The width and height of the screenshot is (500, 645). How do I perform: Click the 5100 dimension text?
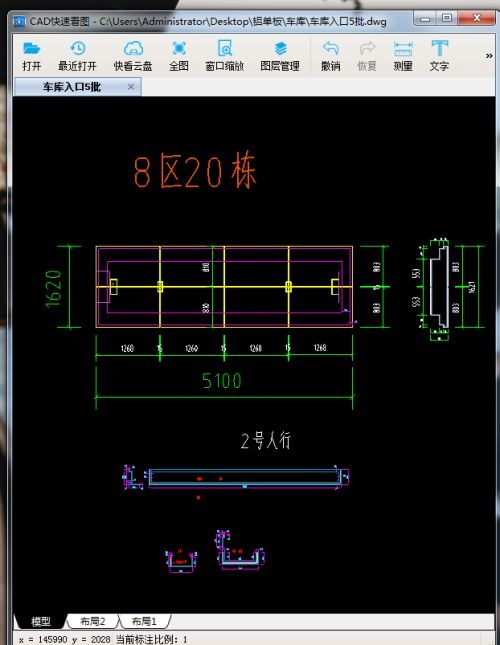click(222, 381)
